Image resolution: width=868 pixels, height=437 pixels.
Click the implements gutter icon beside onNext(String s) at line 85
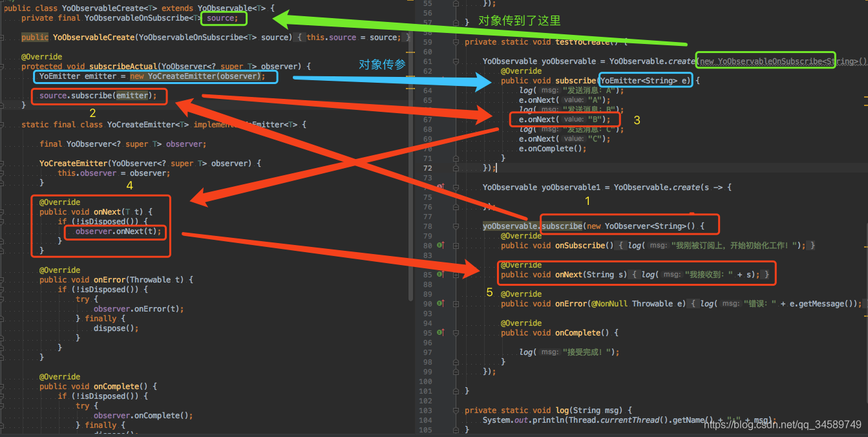click(x=441, y=274)
